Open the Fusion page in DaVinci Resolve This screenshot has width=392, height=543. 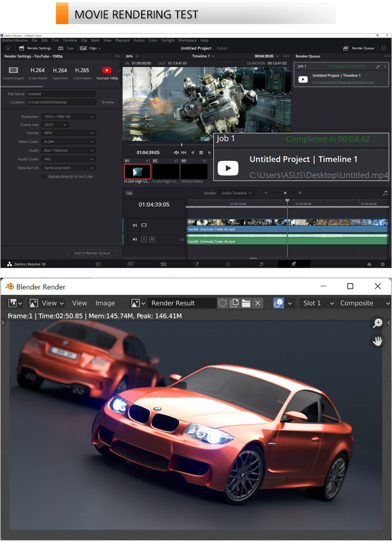pyautogui.click(x=196, y=264)
